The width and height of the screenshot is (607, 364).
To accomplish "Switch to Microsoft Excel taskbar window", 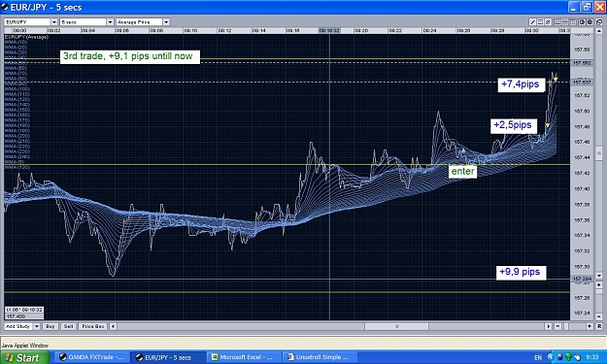I will click(244, 357).
